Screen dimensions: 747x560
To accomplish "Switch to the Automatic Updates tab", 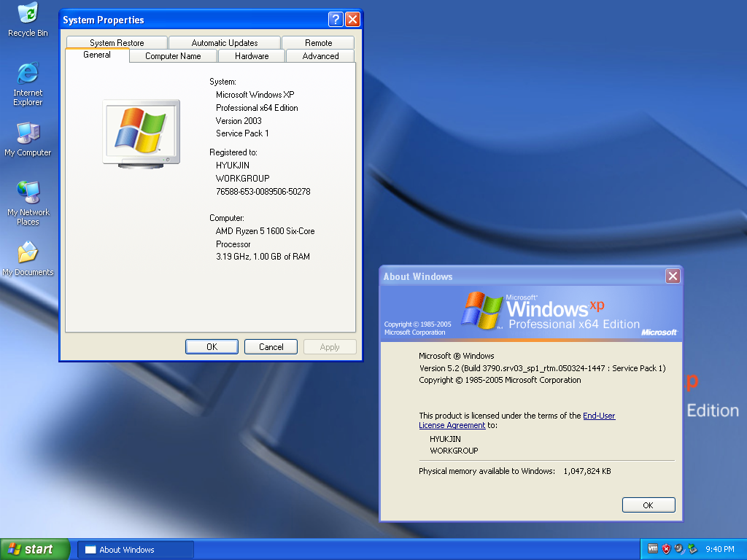I will (225, 42).
